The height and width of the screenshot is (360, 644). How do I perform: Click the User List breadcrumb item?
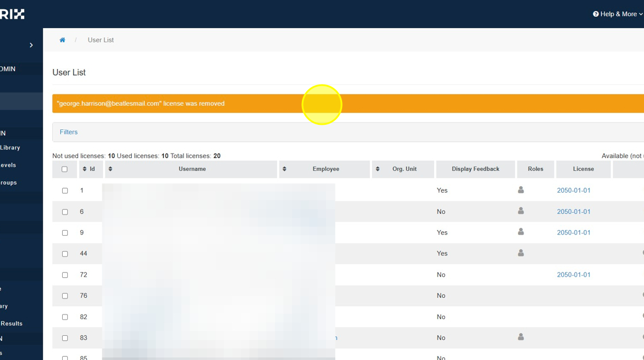click(101, 40)
